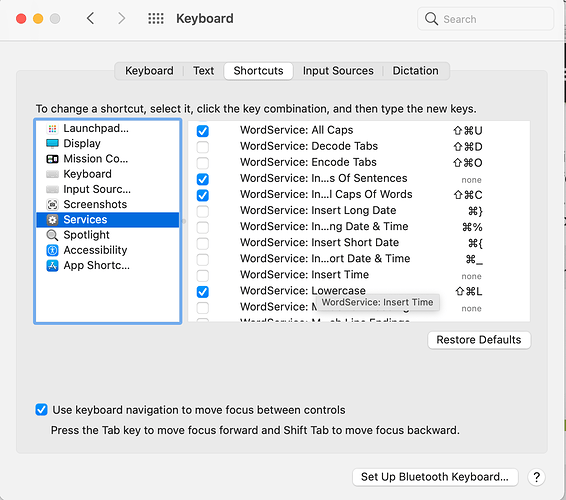This screenshot has height=500, width=566.
Task: Click the ⌘{ shortcut for Insert Short Date
Action: (x=475, y=243)
